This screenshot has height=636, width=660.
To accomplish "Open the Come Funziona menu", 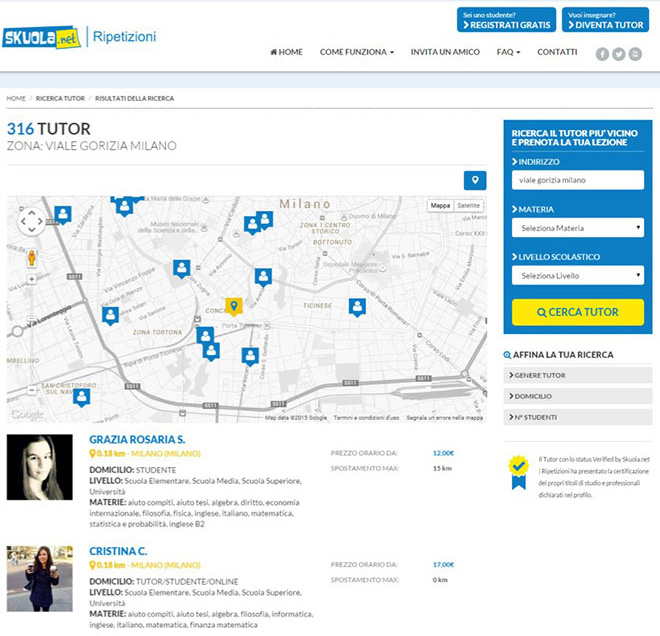I will (x=357, y=52).
